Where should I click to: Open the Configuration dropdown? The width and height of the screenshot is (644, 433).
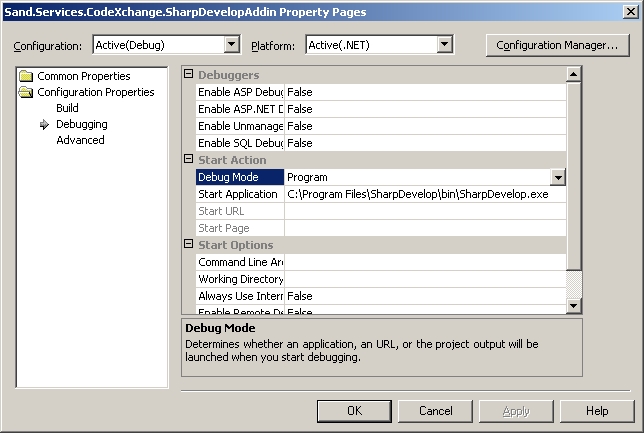tap(232, 44)
